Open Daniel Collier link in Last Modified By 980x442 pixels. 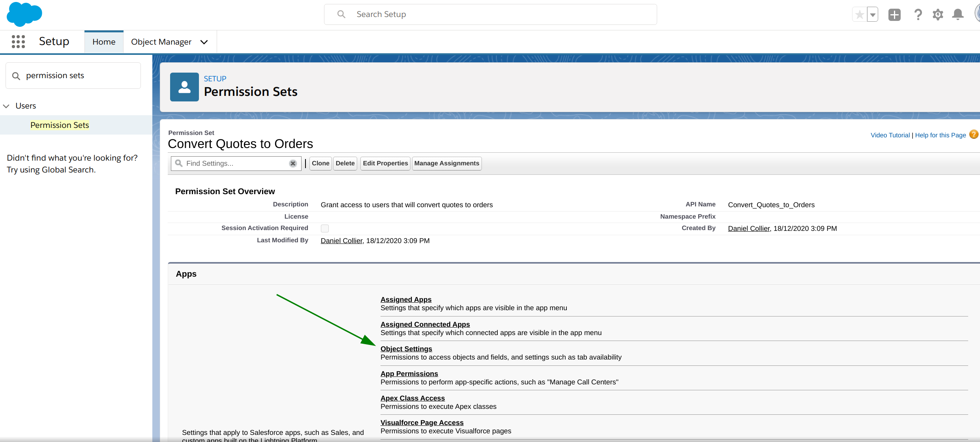point(341,241)
